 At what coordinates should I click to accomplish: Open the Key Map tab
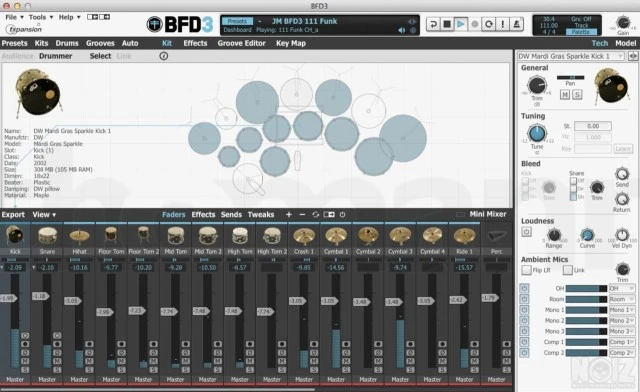pos(291,43)
